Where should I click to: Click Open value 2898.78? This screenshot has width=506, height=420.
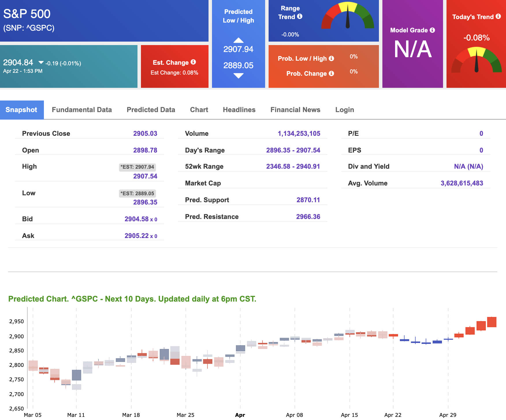tap(145, 150)
